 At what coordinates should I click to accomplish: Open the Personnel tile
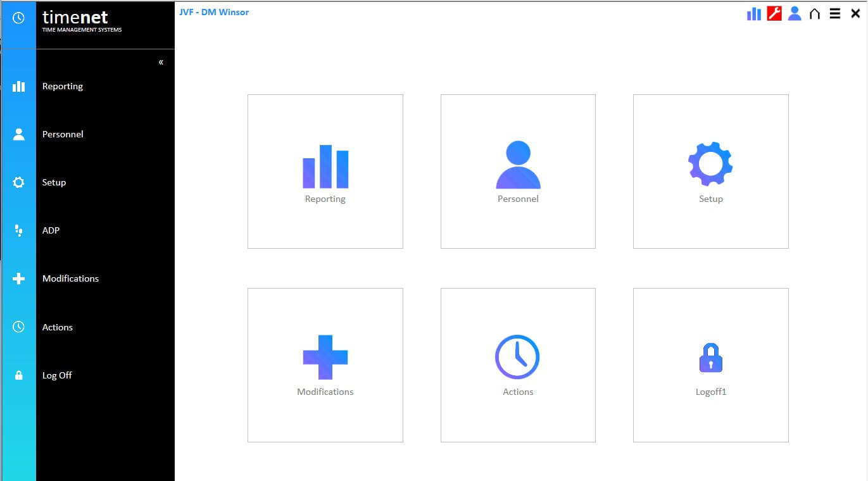coord(518,171)
